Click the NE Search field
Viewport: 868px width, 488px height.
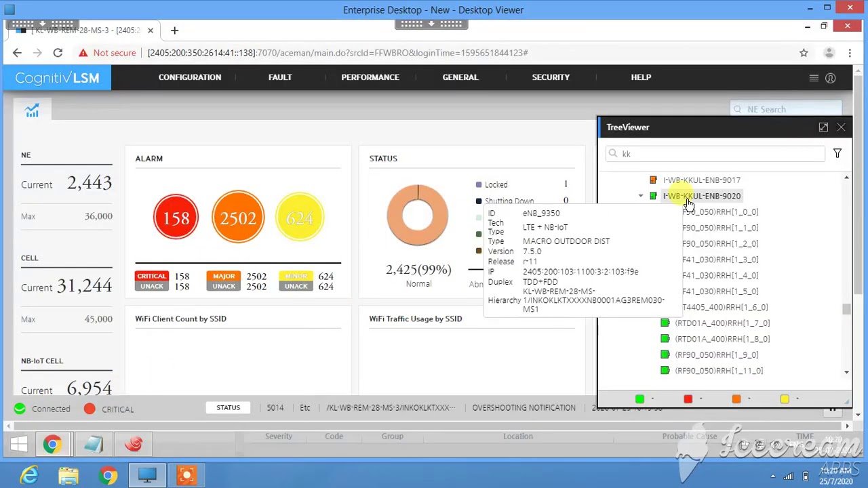(787, 109)
